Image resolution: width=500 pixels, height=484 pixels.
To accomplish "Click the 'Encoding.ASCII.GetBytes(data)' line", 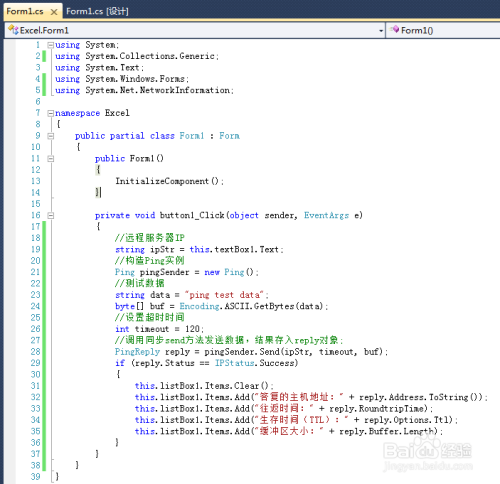I will pos(222,306).
